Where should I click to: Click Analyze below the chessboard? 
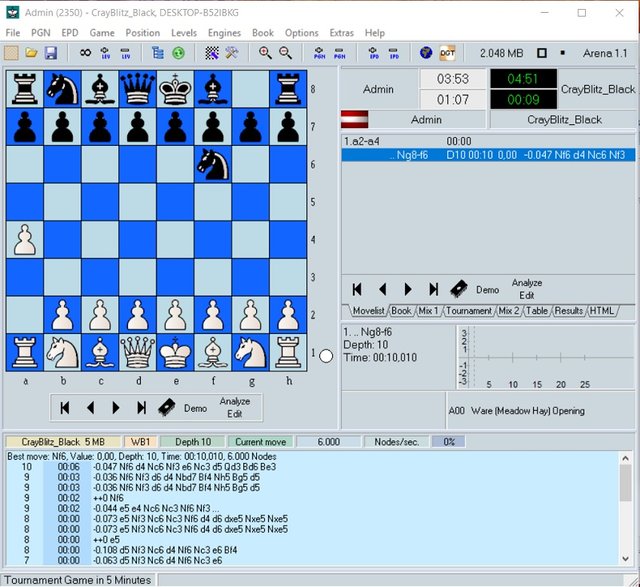click(x=235, y=401)
